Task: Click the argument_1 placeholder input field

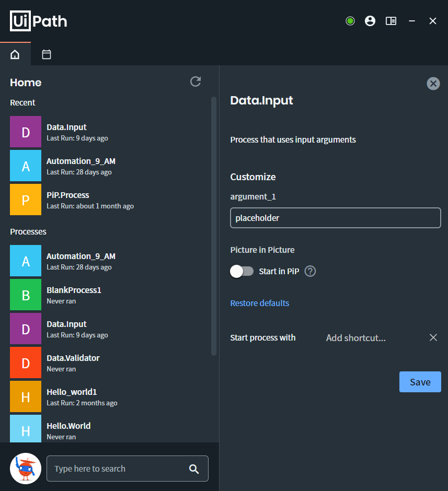Action: tap(336, 218)
